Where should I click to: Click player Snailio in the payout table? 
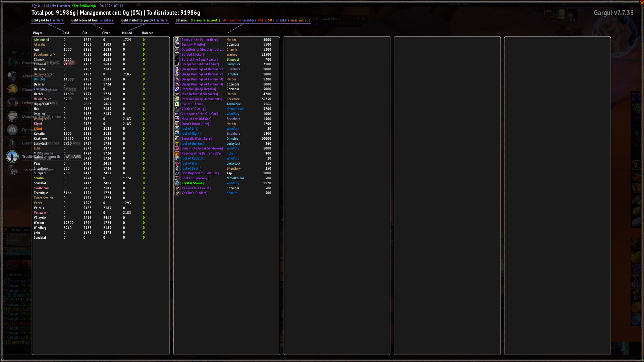(x=39, y=178)
